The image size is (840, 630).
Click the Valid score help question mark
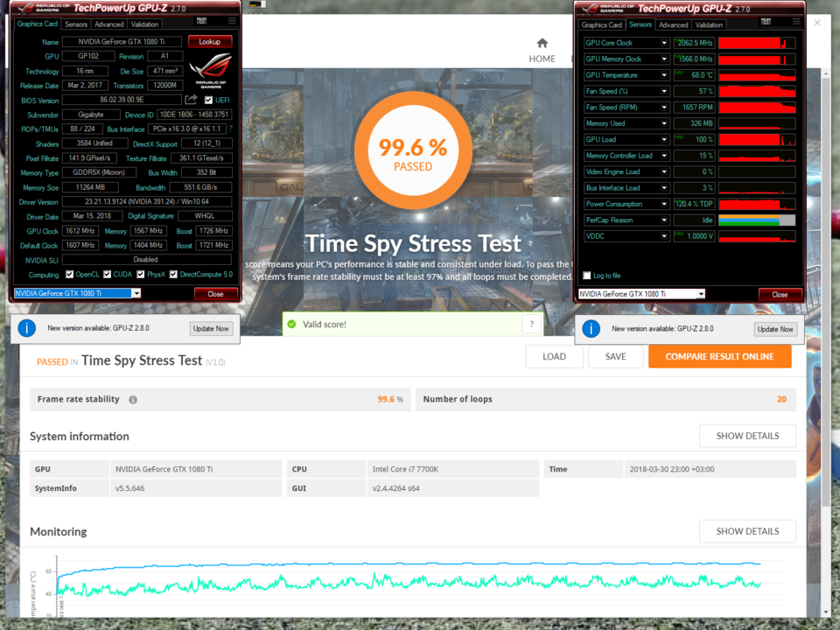click(x=531, y=324)
